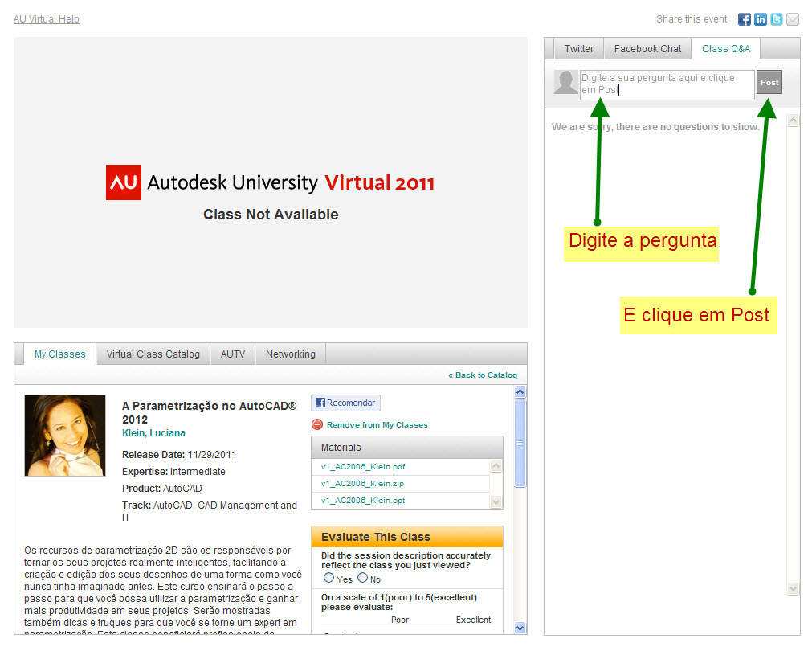Click the Facebook Recomendar button
The width and height of the screenshot is (812, 659).
coord(345,403)
